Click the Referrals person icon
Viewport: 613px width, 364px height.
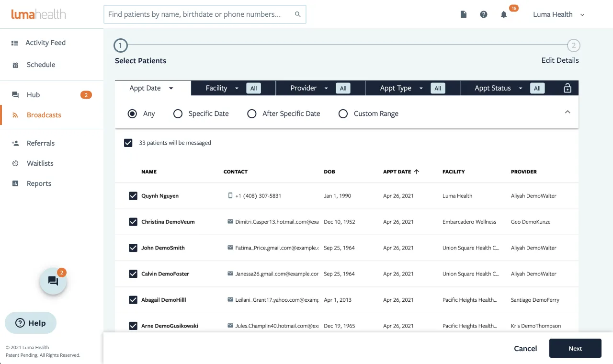click(x=15, y=143)
